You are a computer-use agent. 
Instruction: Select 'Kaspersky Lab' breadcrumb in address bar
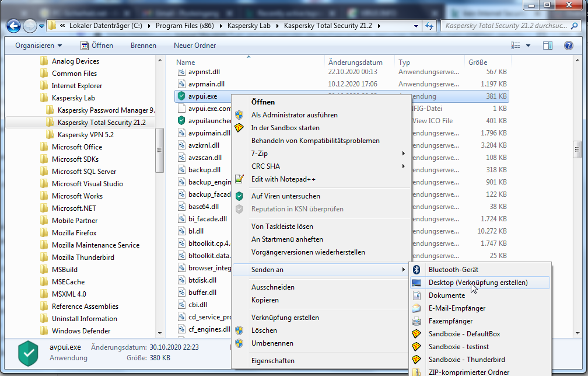click(249, 26)
